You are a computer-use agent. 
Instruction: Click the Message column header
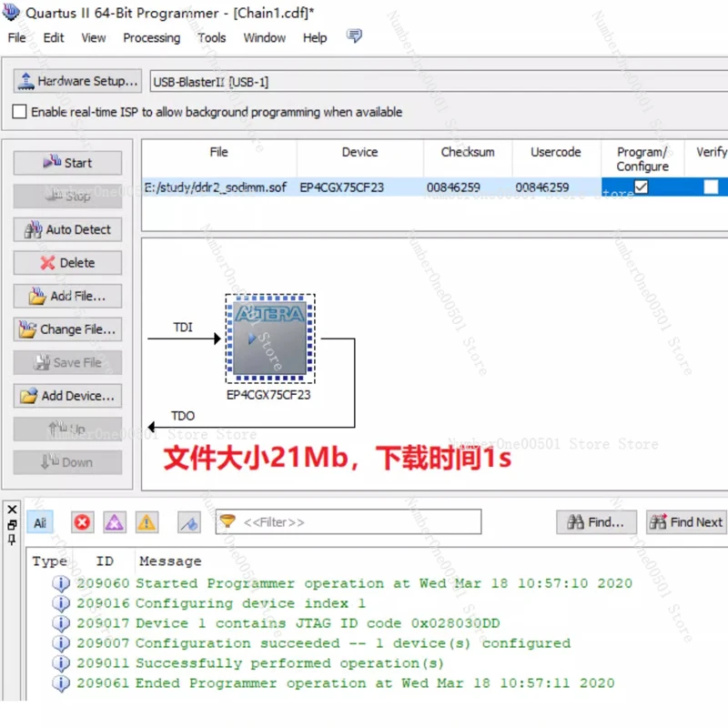[170, 561]
